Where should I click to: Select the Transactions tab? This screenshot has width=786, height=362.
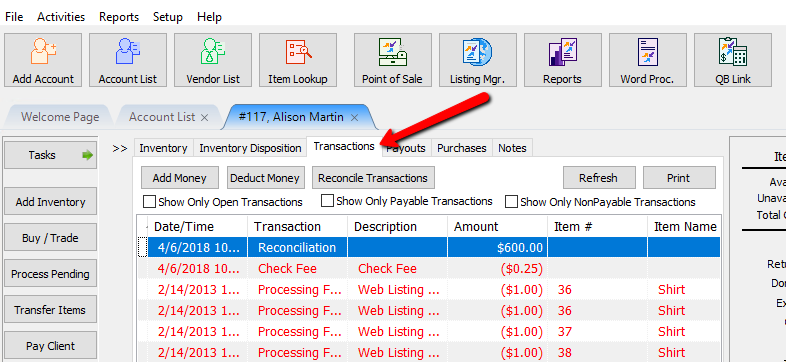point(344,146)
